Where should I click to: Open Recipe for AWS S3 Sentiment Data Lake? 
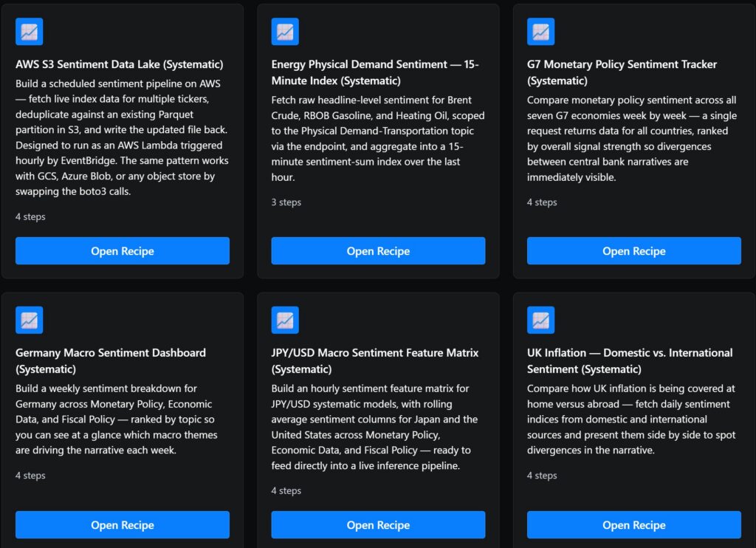[x=123, y=251]
